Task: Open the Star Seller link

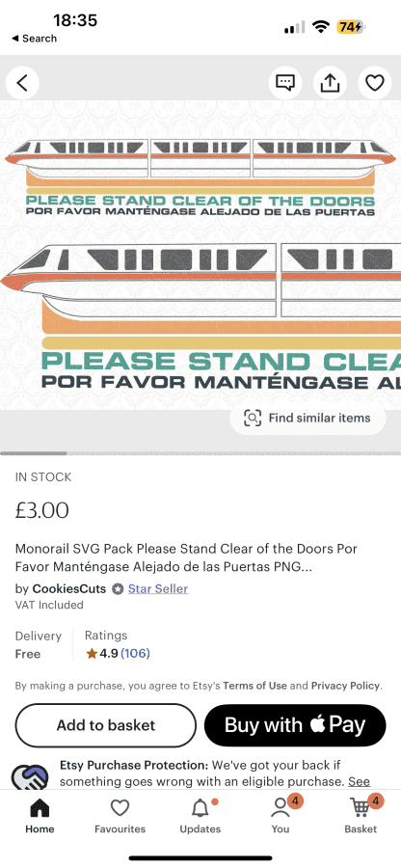Action: click(158, 589)
